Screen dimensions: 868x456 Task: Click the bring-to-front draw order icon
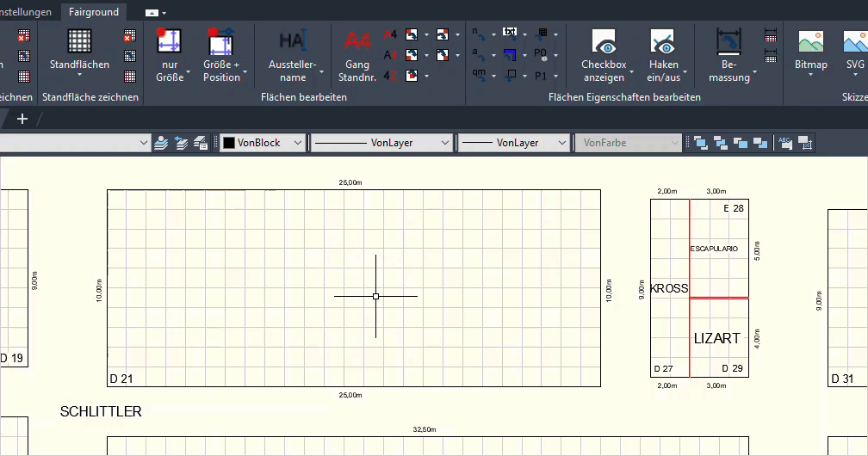(701, 143)
